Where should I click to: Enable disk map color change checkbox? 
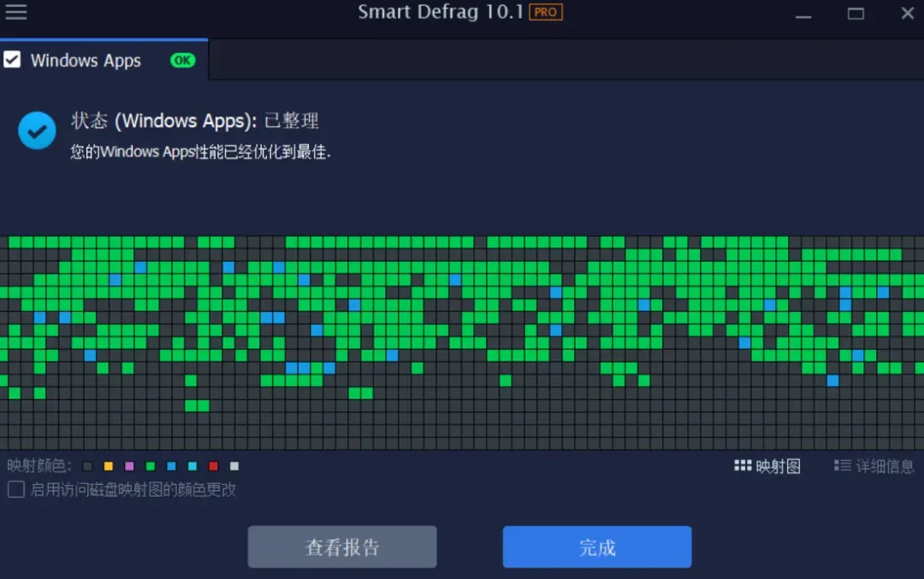[16, 489]
